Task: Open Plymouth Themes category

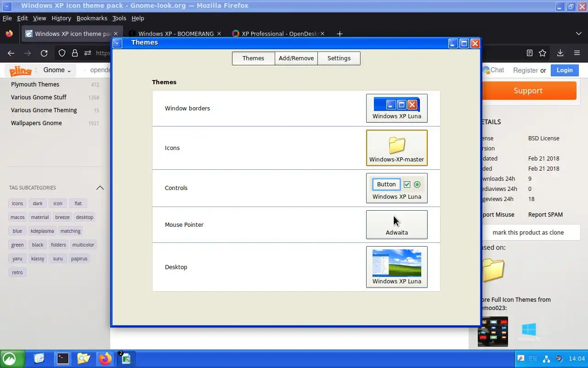Action: 35,84
